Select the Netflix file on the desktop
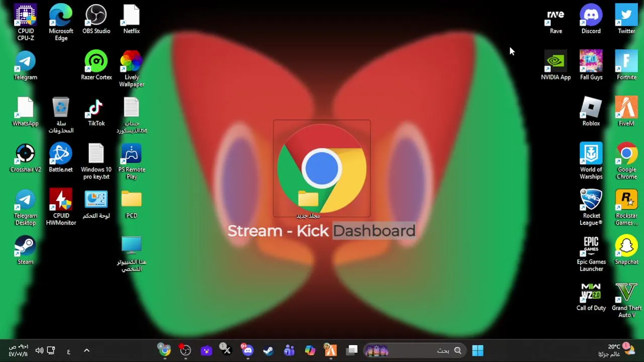644x362 pixels. tap(131, 19)
